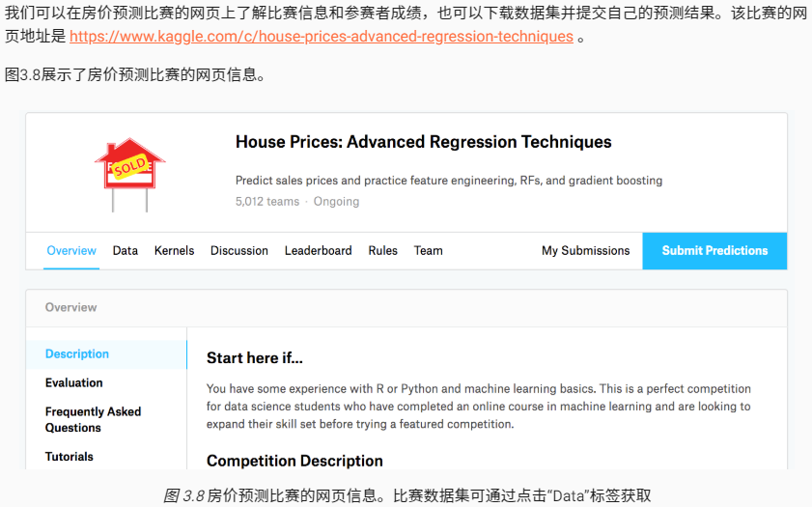Click the Overview panel header label
This screenshot has height=507, width=812.
(x=70, y=308)
